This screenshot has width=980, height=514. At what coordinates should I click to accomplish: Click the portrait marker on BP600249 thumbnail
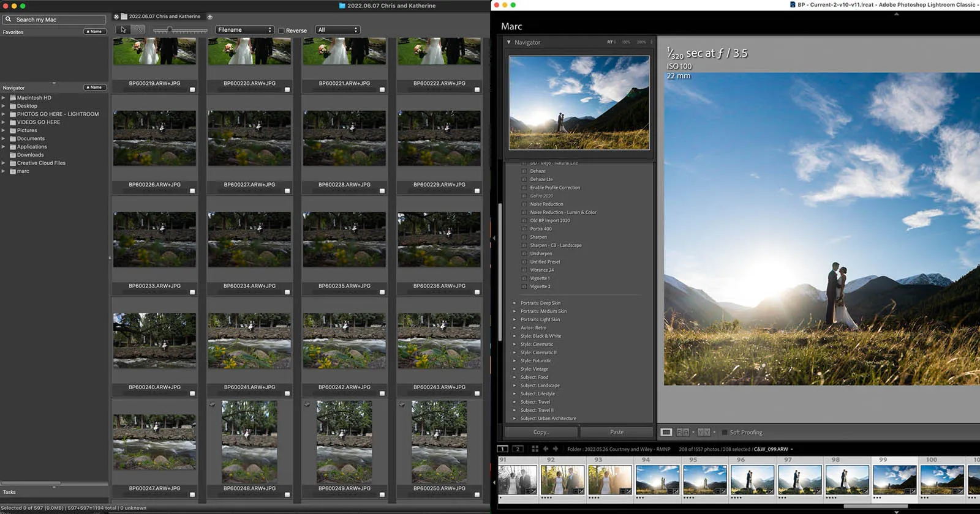click(307, 404)
